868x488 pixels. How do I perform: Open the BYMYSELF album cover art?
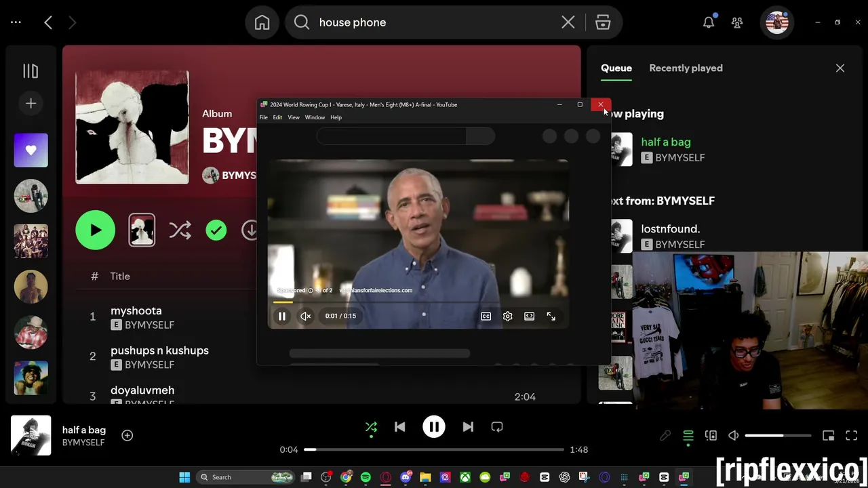[132, 127]
